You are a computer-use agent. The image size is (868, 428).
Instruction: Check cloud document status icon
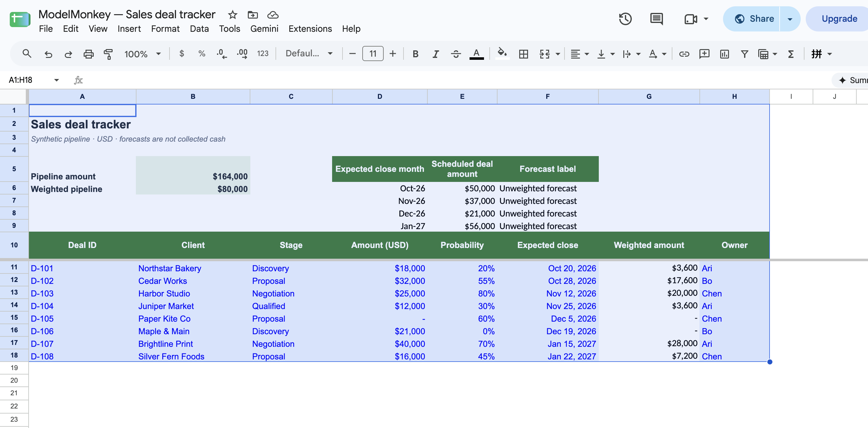[273, 15]
